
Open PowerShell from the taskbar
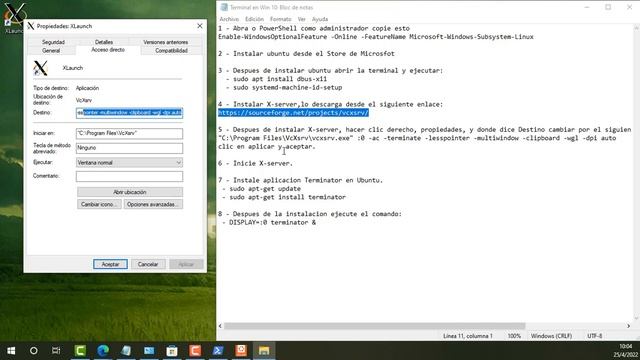coord(218,351)
